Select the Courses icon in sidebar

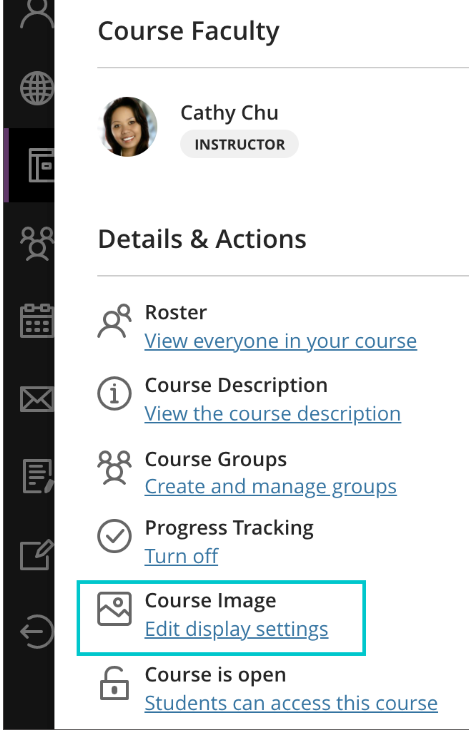click(x=41, y=165)
